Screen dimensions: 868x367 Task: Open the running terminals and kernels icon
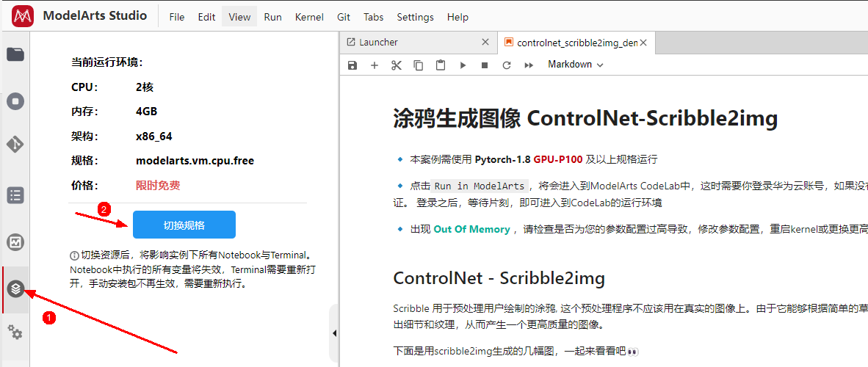point(15,101)
